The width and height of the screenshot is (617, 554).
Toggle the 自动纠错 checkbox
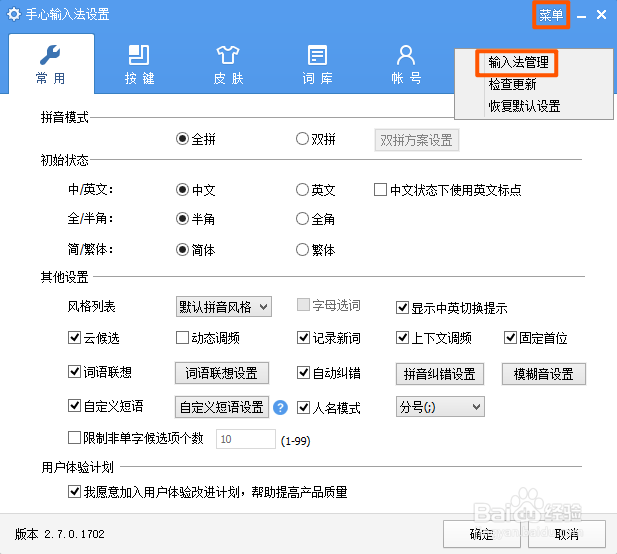303,372
